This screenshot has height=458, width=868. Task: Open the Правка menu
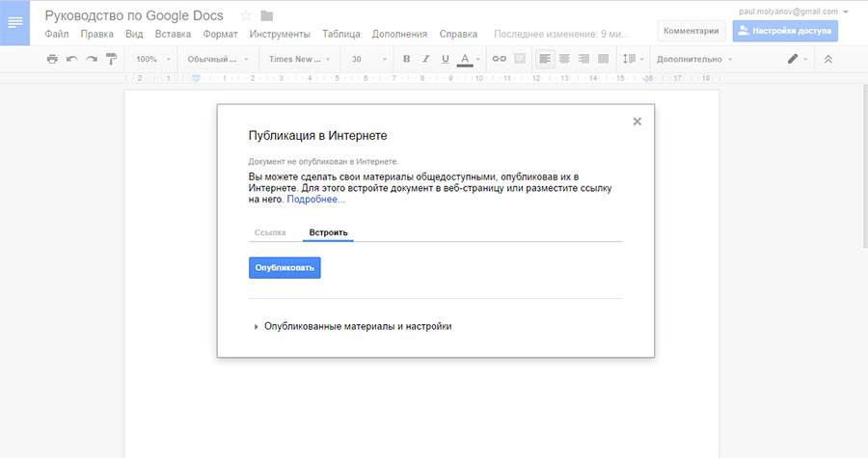pos(96,34)
